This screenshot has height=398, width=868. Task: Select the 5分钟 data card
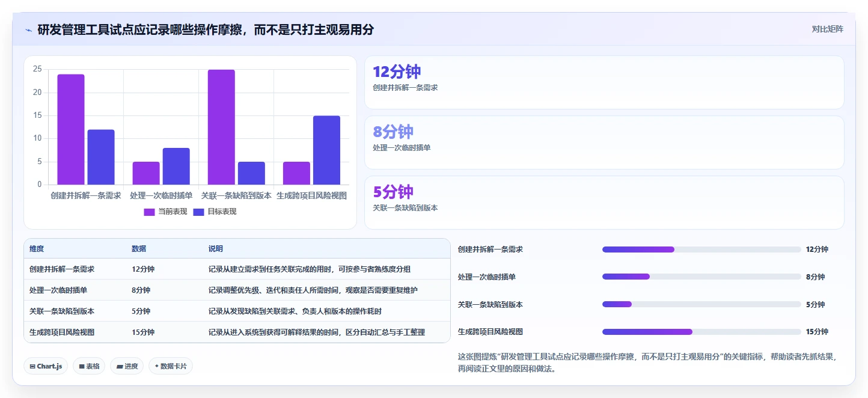click(604, 203)
